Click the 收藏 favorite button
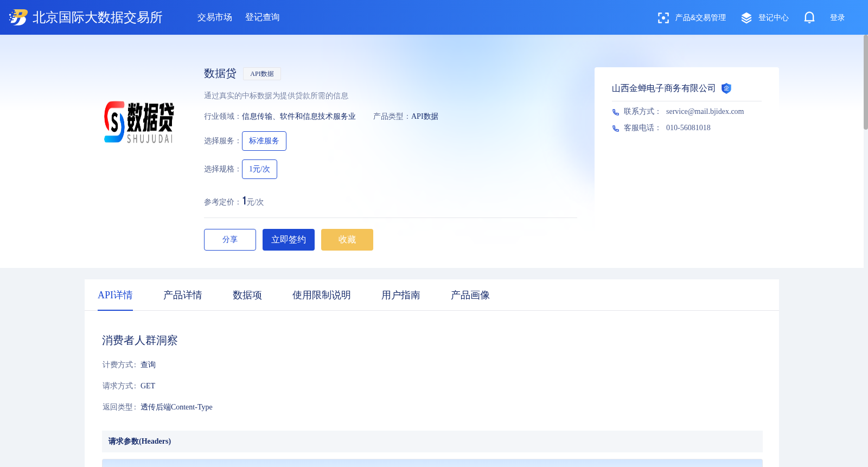868x467 pixels. tap(347, 240)
